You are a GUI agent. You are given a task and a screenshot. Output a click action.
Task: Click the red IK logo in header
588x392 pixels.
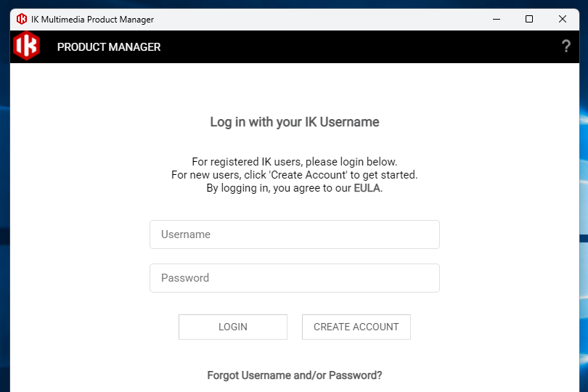pos(27,46)
